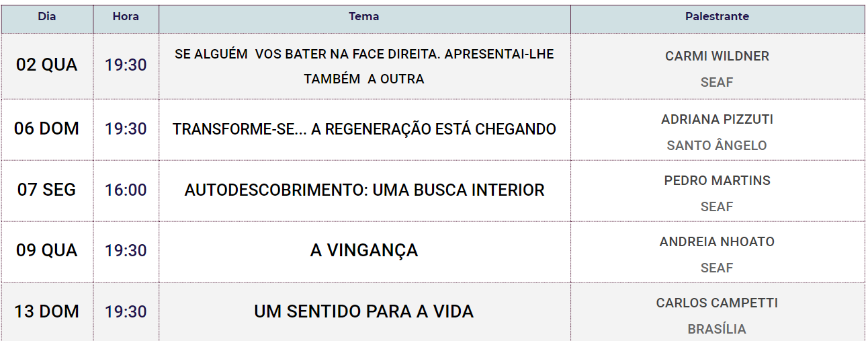Click the Palestrante column header
The height and width of the screenshot is (341, 868).
(717, 17)
